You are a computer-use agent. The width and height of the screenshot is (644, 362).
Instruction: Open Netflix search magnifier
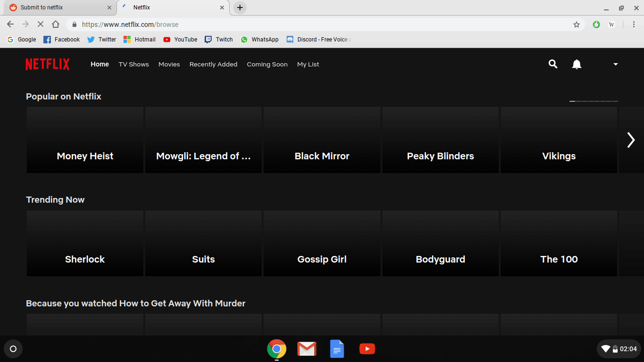click(553, 64)
